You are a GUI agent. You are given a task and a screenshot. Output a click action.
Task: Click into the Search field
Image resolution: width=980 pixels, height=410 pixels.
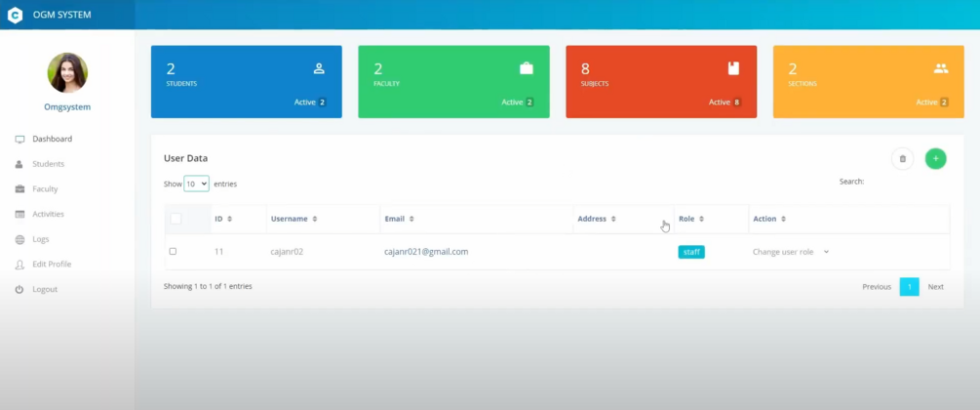click(908, 182)
